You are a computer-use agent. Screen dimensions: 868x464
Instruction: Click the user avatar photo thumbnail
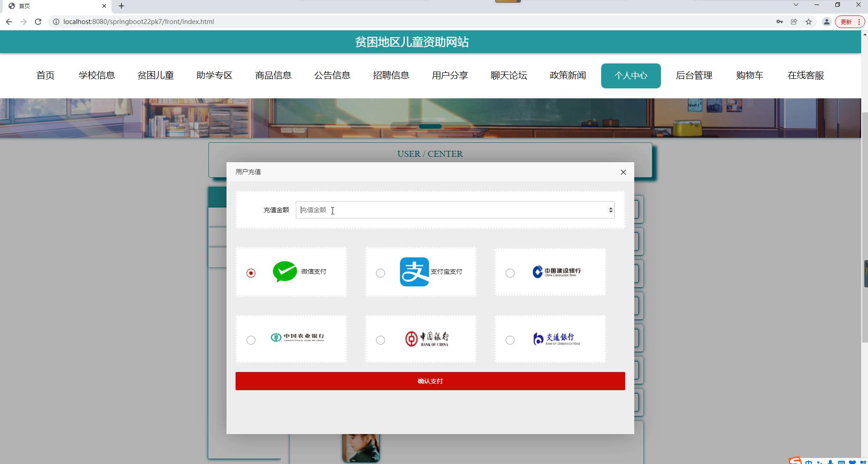[x=361, y=447]
